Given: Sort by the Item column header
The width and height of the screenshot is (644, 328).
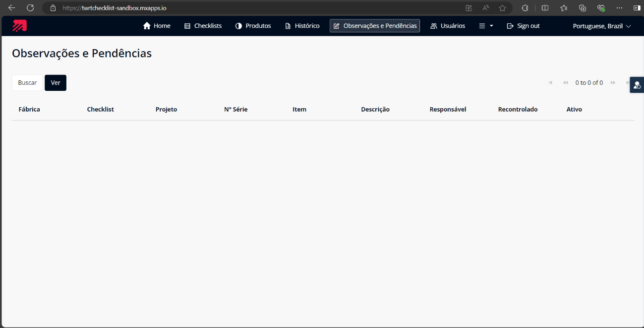Looking at the screenshot, I should (x=299, y=109).
